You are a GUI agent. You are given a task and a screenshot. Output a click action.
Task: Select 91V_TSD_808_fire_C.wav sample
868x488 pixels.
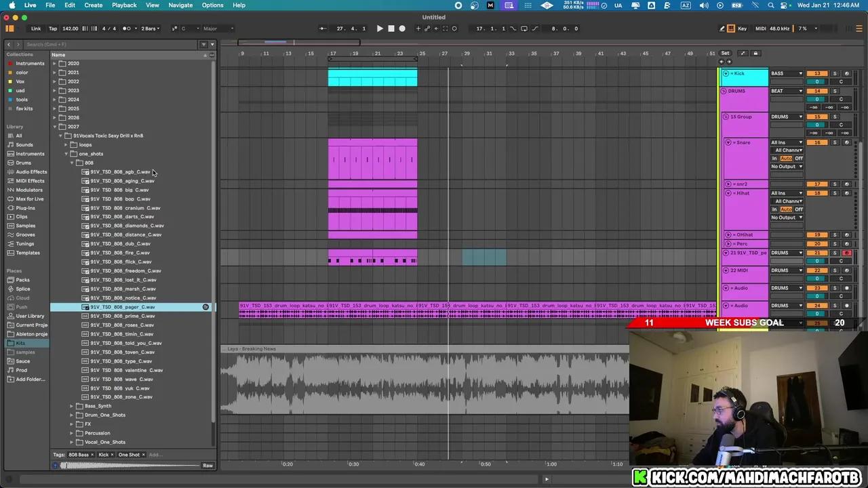120,253
